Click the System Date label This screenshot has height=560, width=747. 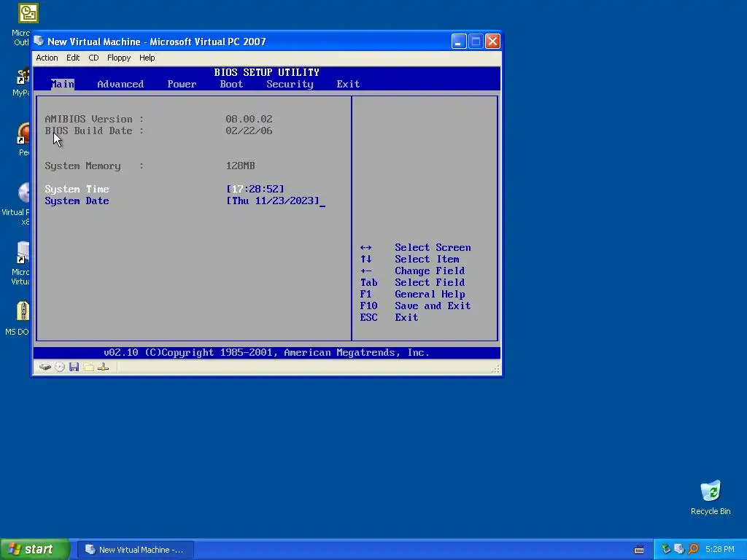pyautogui.click(x=77, y=201)
